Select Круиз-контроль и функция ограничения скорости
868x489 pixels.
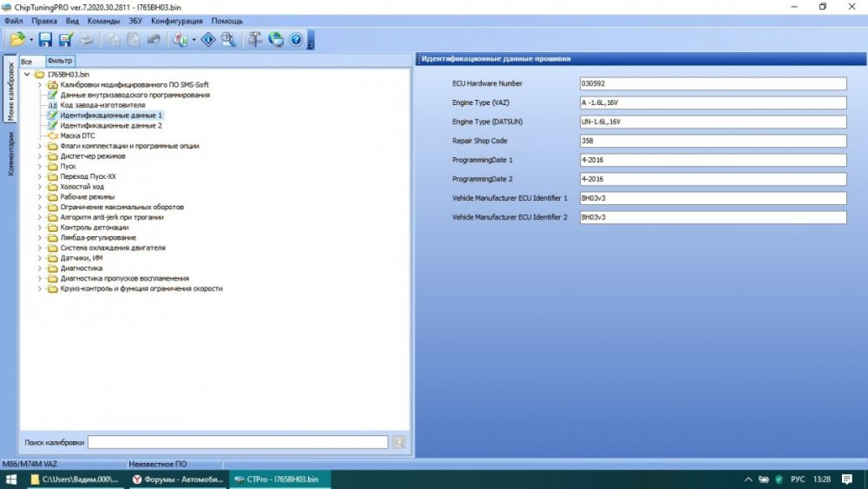(141, 288)
